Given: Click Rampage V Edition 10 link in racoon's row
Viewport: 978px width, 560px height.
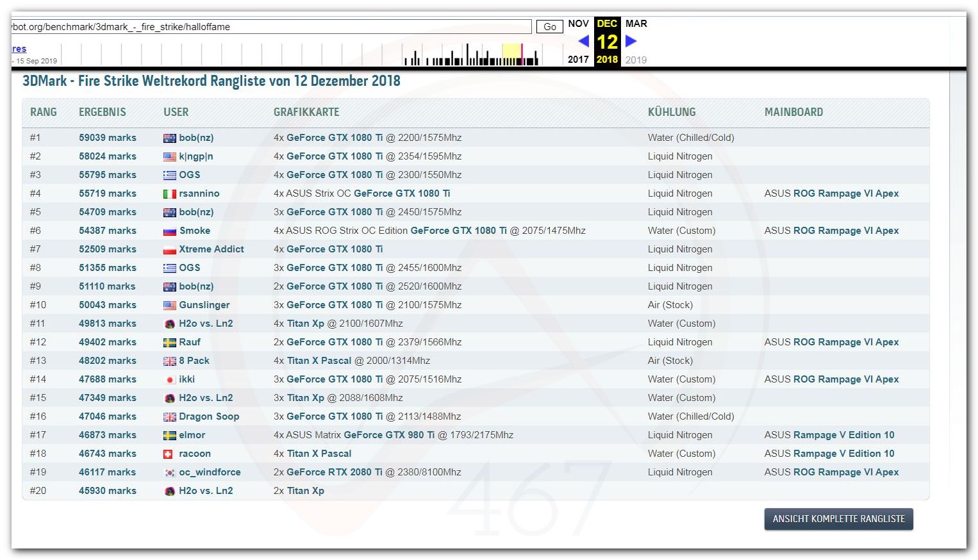Looking at the screenshot, I should click(x=843, y=454).
